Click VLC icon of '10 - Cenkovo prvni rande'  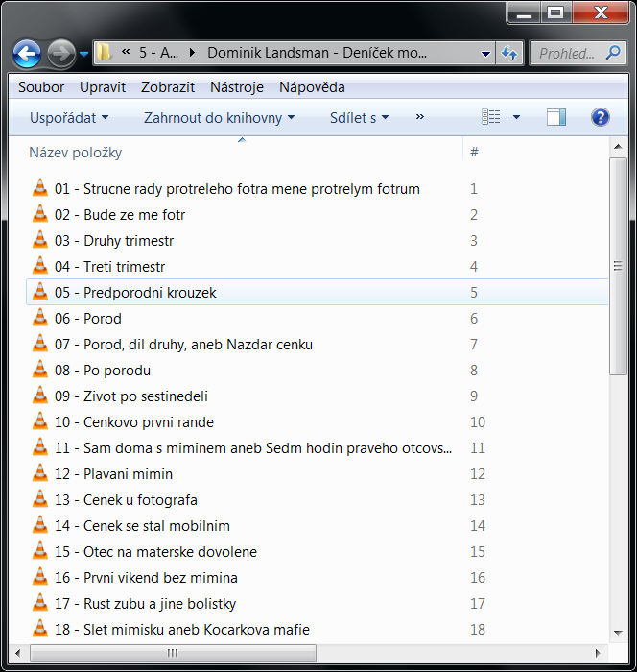point(40,421)
